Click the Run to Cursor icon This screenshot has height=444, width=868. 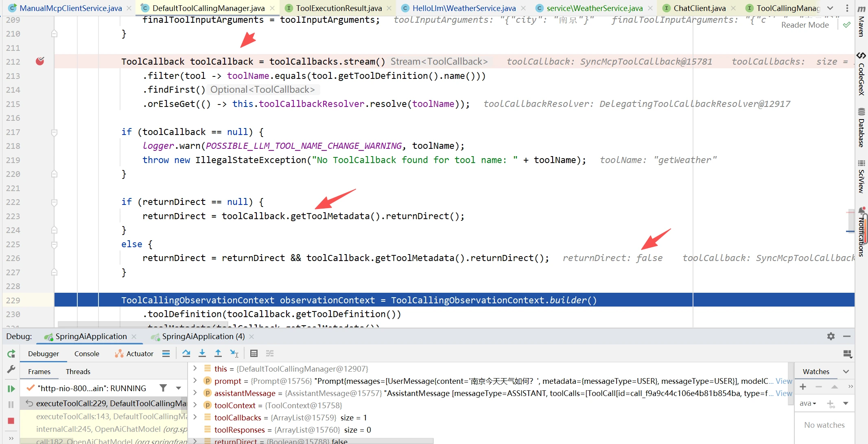[234, 353]
